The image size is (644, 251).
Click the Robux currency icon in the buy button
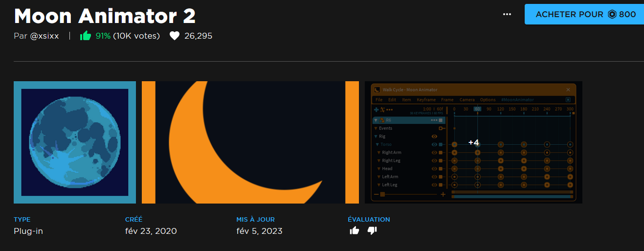pyautogui.click(x=612, y=14)
